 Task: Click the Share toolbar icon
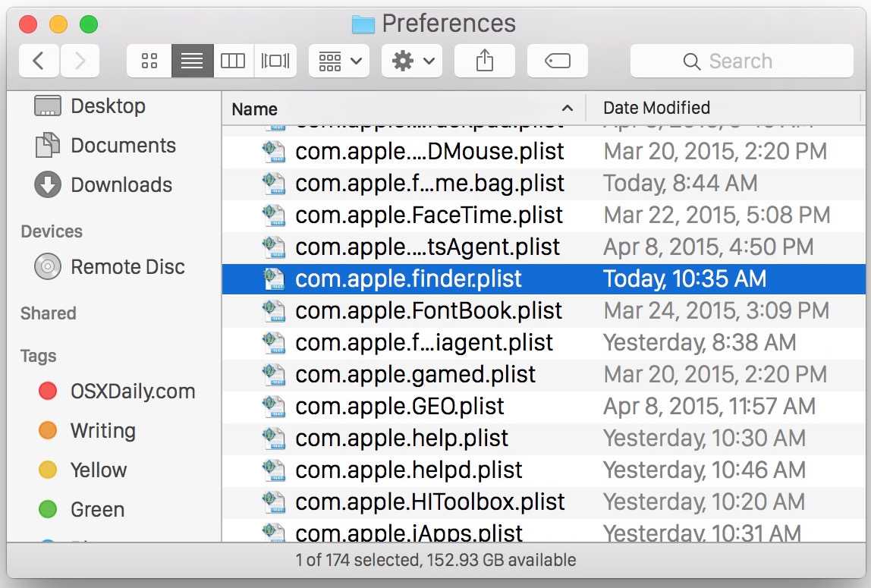pyautogui.click(x=484, y=61)
